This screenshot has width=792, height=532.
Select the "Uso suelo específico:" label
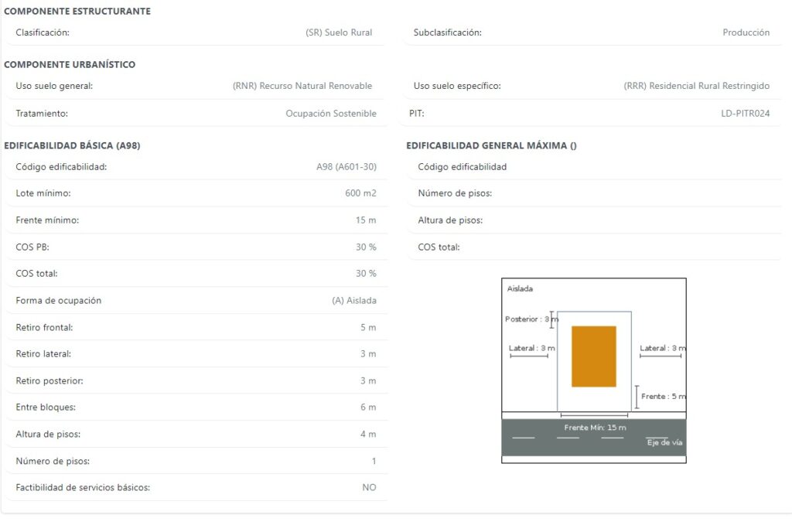click(457, 86)
